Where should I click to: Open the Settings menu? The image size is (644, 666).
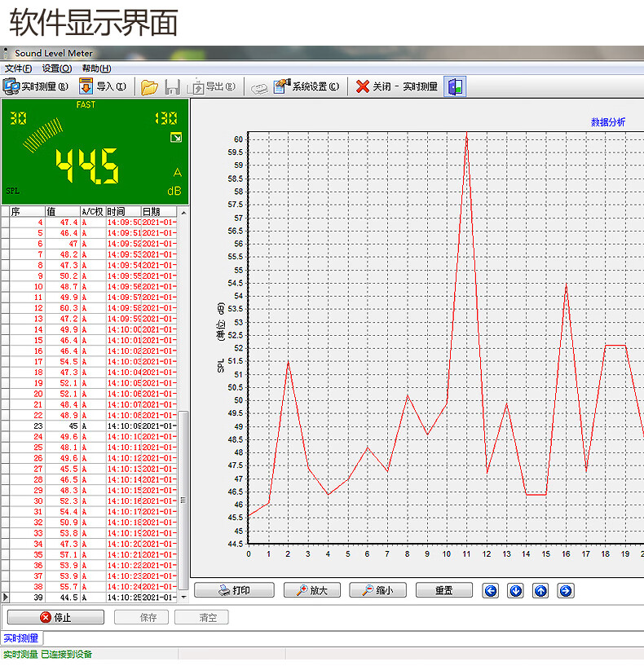click(x=57, y=68)
